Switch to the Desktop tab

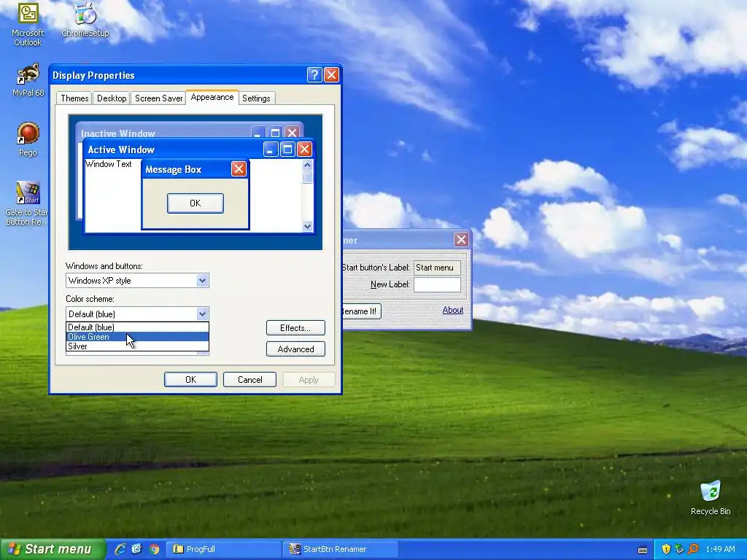[112, 98]
